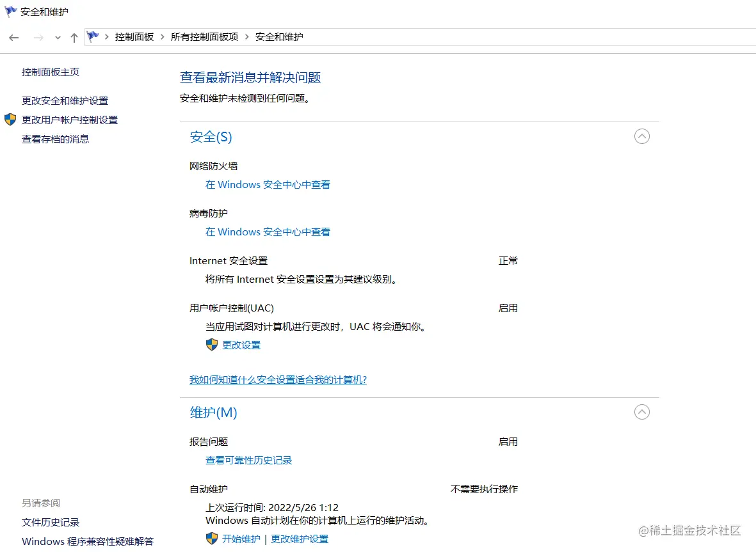
Task: Open the address bar history dropdown
Action: tap(57, 37)
